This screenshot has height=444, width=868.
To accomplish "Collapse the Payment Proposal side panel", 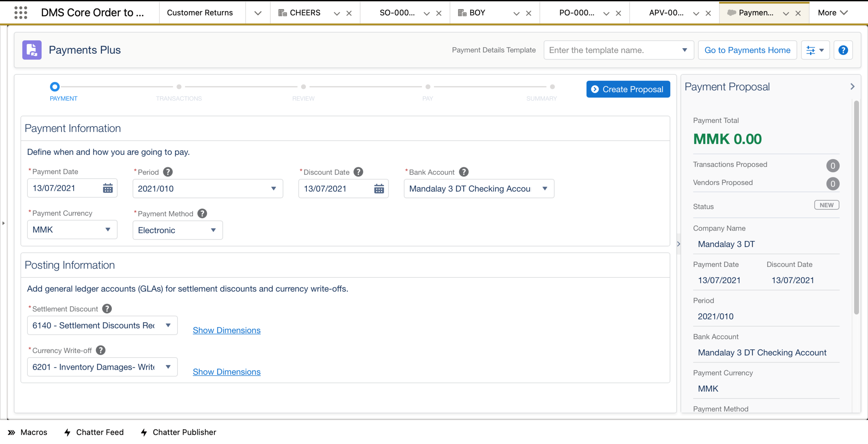I will coord(852,87).
